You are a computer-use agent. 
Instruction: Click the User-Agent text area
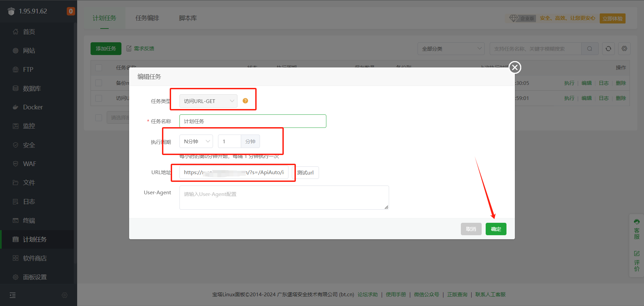point(284,198)
